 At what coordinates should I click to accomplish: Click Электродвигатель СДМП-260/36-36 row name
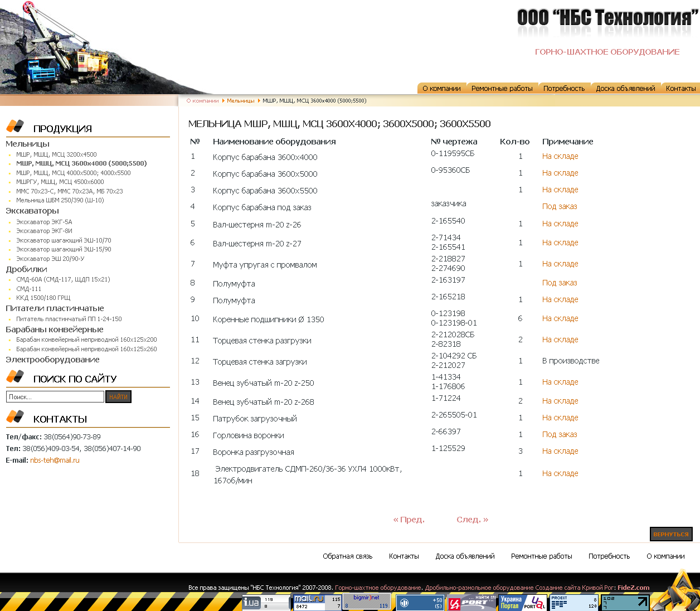[308, 475]
